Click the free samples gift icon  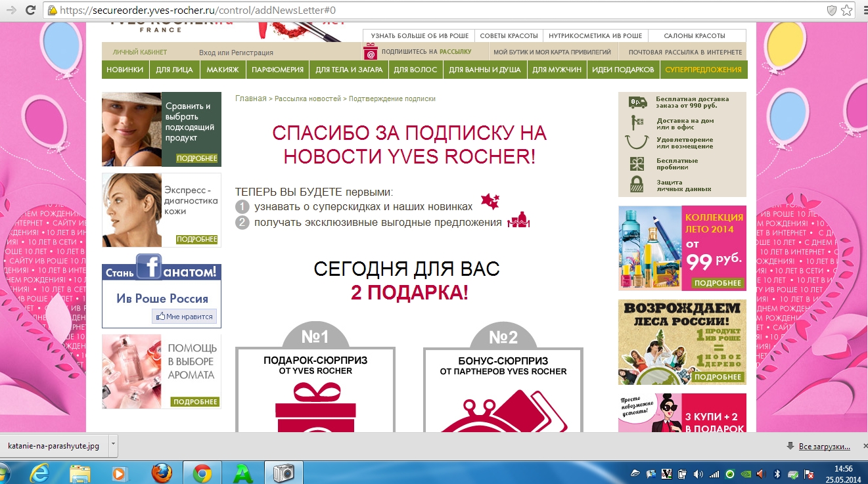click(x=637, y=164)
